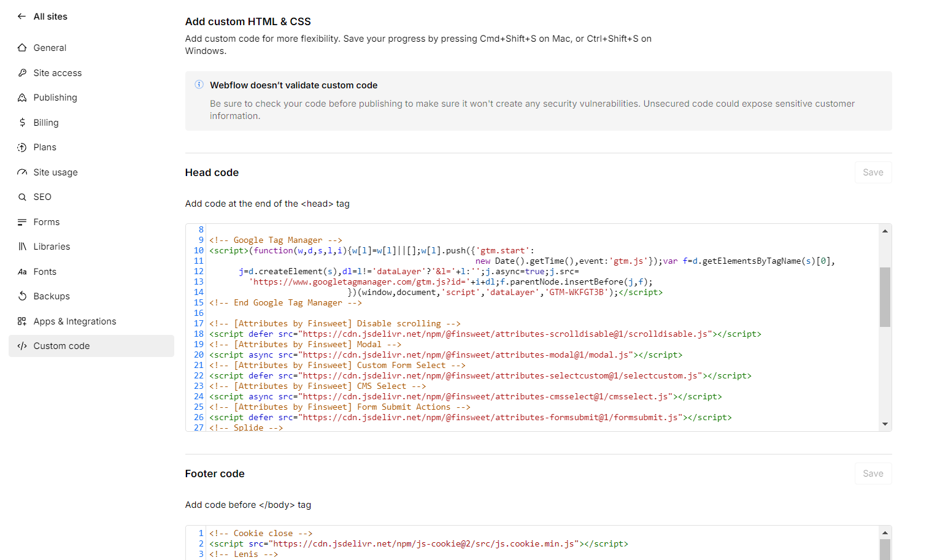Click the Finsweet Modal comment on line 19

point(305,345)
